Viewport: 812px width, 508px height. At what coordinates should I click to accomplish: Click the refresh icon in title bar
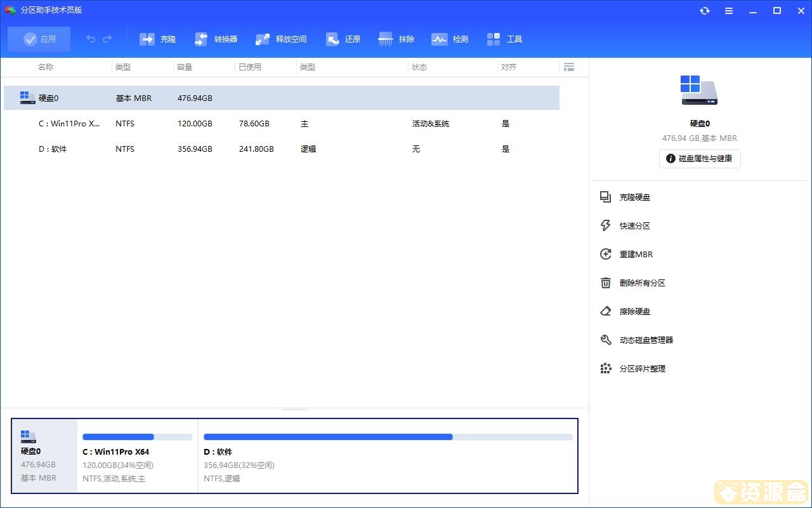coord(705,11)
